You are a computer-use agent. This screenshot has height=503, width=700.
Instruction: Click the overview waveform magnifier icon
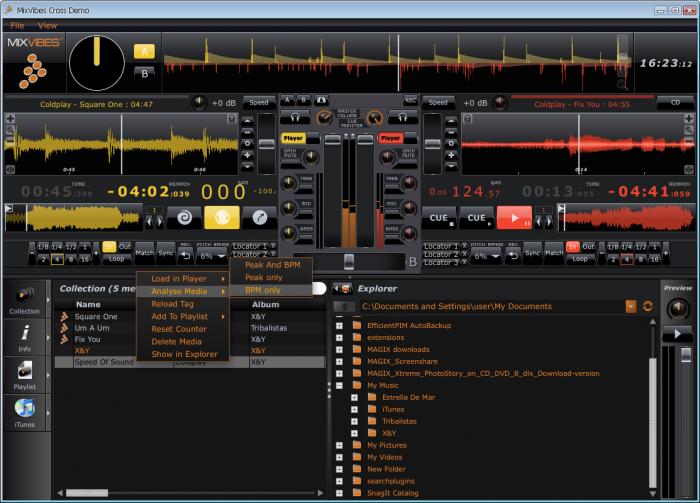622,84
